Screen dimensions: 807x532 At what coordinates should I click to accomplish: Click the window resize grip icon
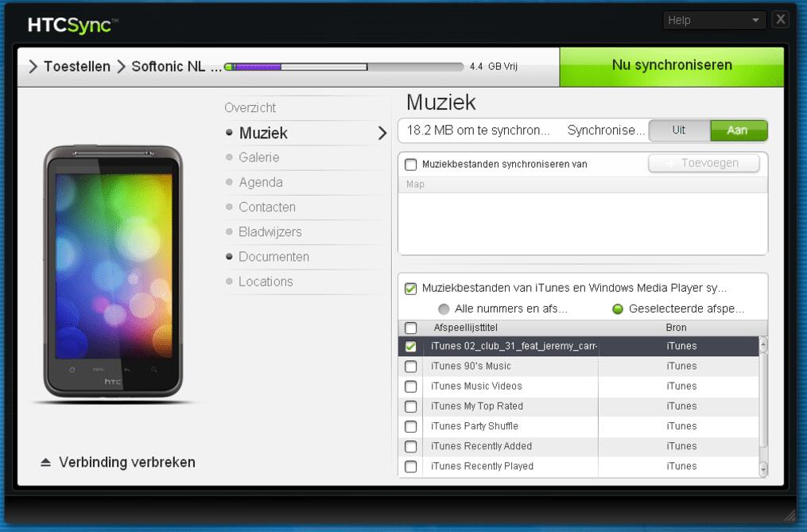coord(789,515)
